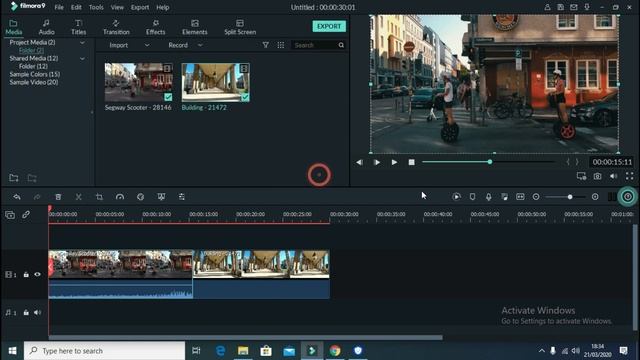
Task: Open the Tools menu
Action: (x=96, y=7)
